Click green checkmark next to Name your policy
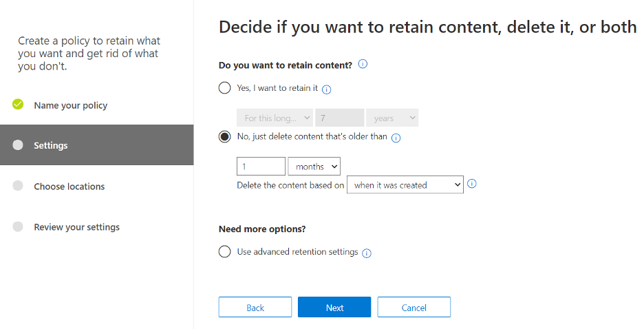 click(18, 105)
